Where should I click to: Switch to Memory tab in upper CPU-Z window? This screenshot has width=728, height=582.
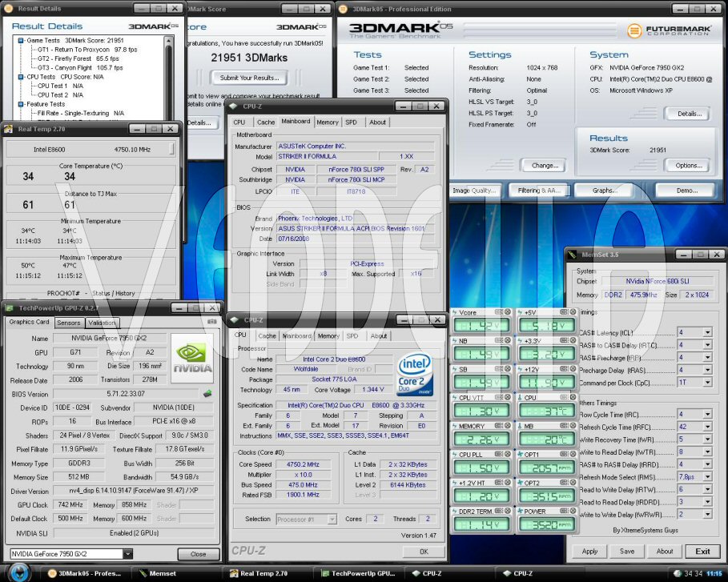tap(328, 122)
